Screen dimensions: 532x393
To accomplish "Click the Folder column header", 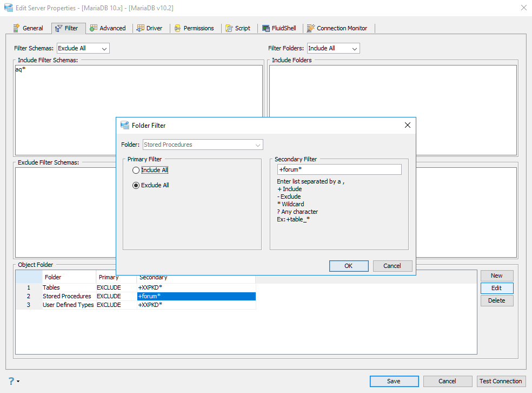I will point(69,277).
